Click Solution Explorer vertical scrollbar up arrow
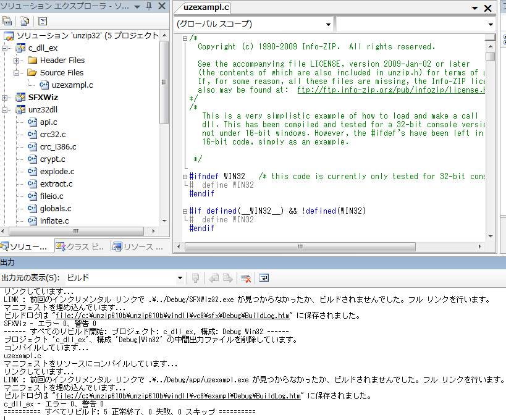506x420 pixels. [164, 35]
